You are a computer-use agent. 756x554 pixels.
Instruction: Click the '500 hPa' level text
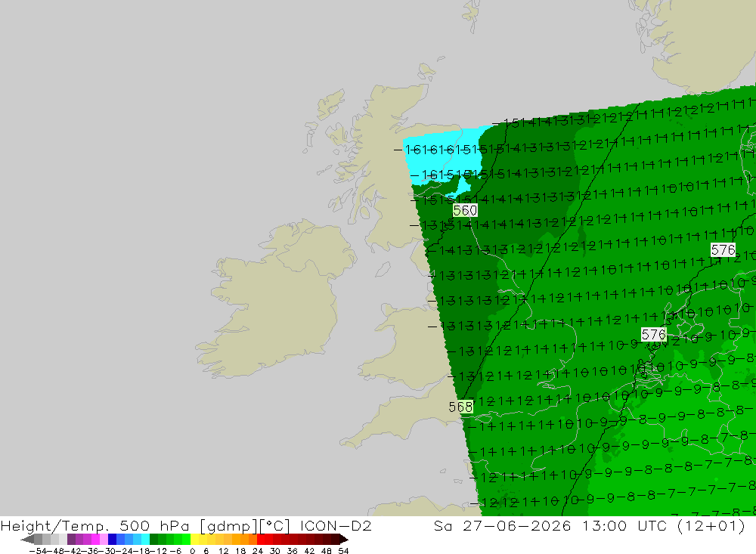pyautogui.click(x=154, y=526)
